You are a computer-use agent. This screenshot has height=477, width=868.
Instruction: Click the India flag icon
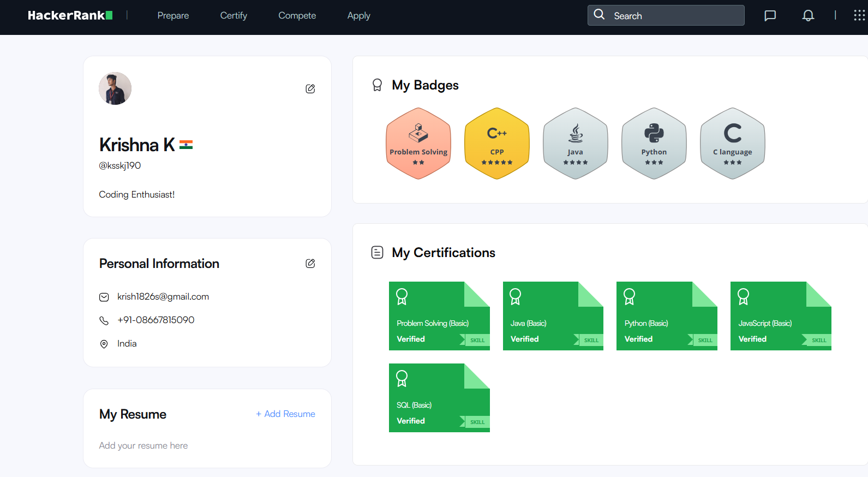click(186, 145)
